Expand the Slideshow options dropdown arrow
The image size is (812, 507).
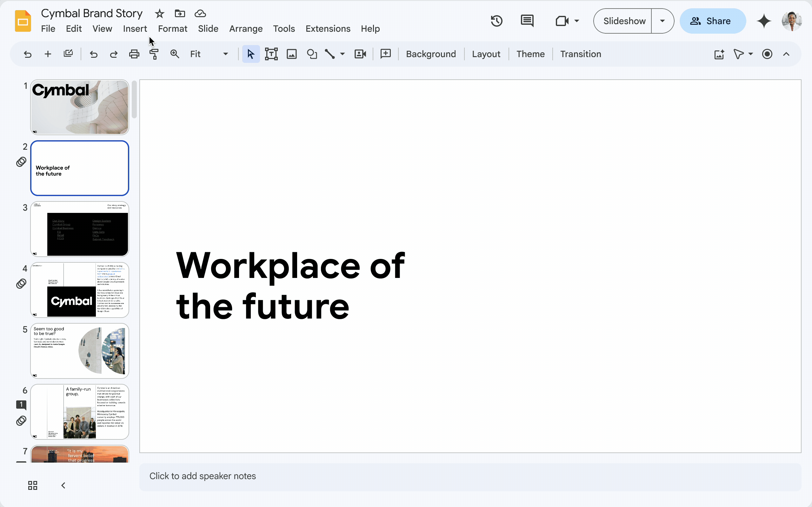click(662, 21)
